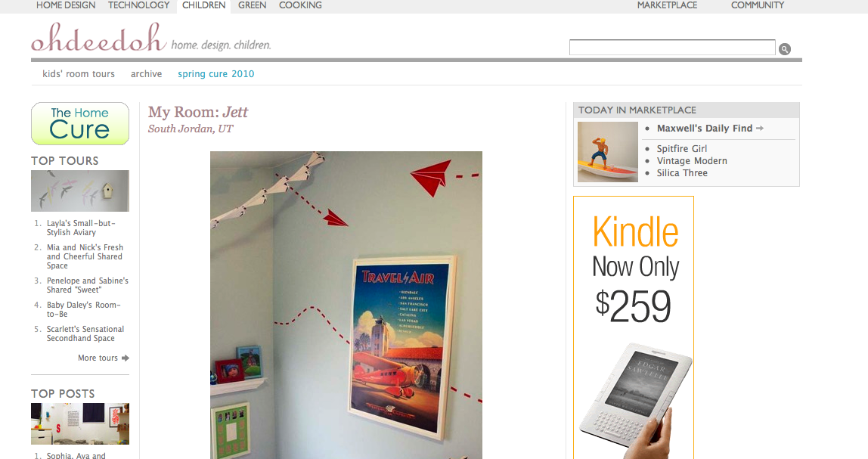Image resolution: width=868 pixels, height=459 pixels.
Task: Click the search magnifier icon
Action: point(784,49)
